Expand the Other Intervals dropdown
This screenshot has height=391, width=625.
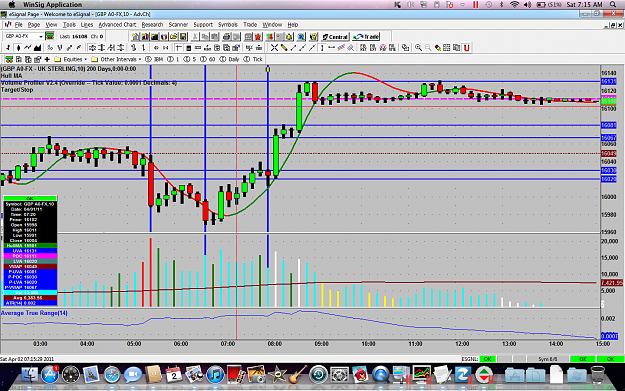117,59
